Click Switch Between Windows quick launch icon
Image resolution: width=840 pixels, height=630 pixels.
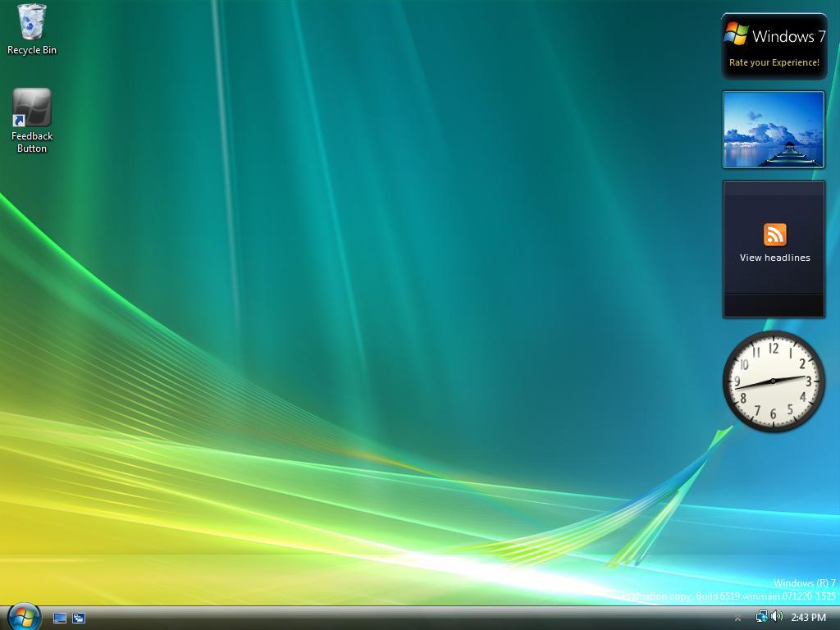[79, 618]
